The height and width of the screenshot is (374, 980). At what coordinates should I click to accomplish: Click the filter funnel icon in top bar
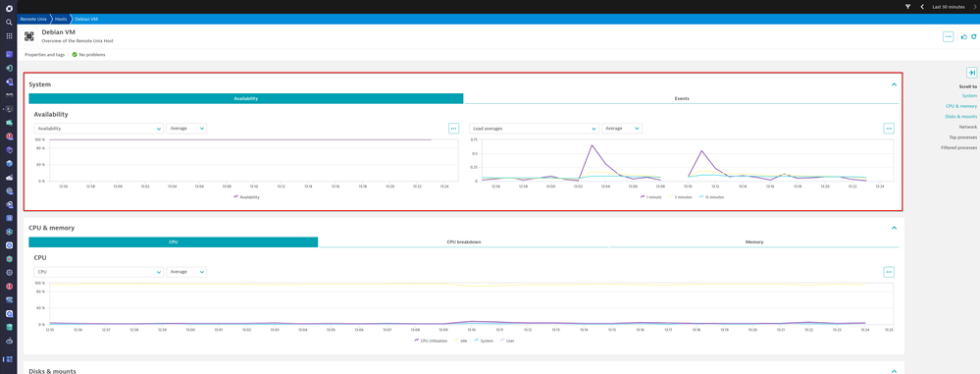tap(907, 6)
